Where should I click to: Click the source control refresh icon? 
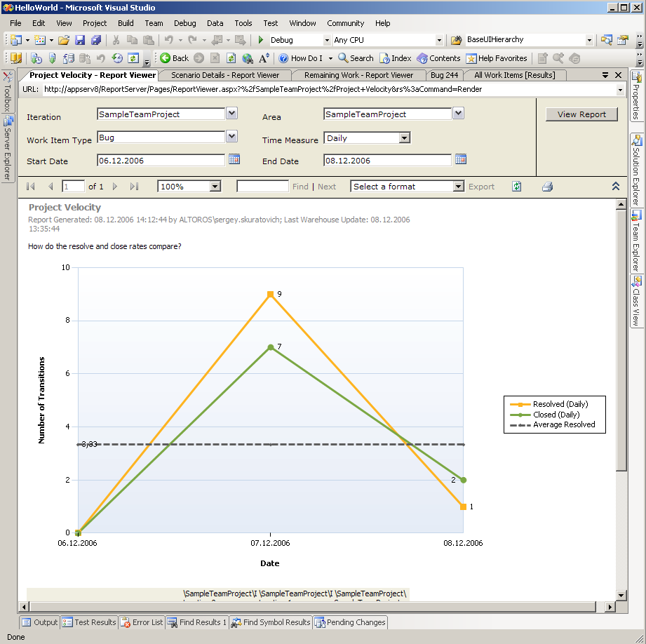click(x=133, y=58)
